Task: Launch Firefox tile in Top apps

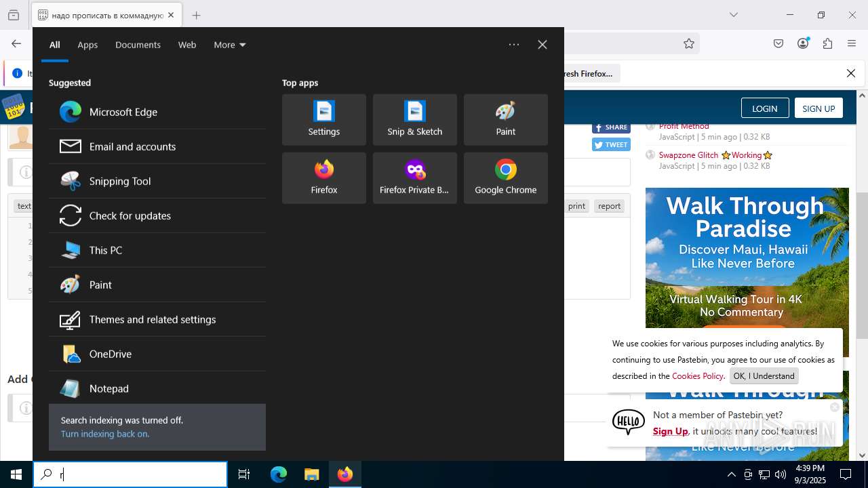Action: [x=324, y=178]
